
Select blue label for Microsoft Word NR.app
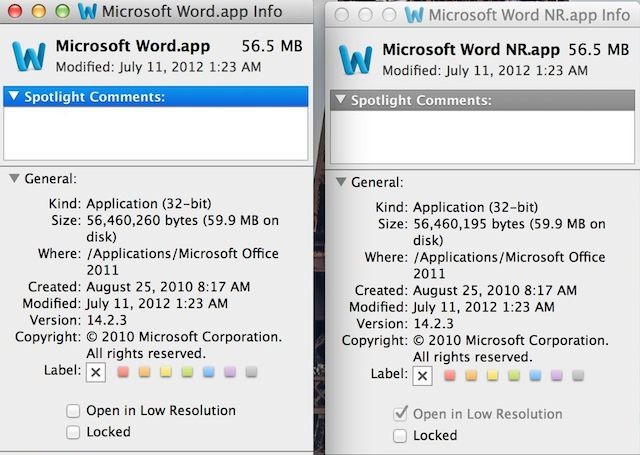pos(536,375)
